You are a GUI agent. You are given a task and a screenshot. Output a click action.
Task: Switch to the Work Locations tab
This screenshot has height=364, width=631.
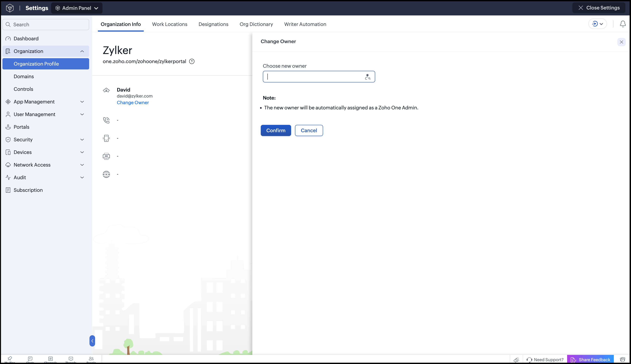tap(170, 24)
